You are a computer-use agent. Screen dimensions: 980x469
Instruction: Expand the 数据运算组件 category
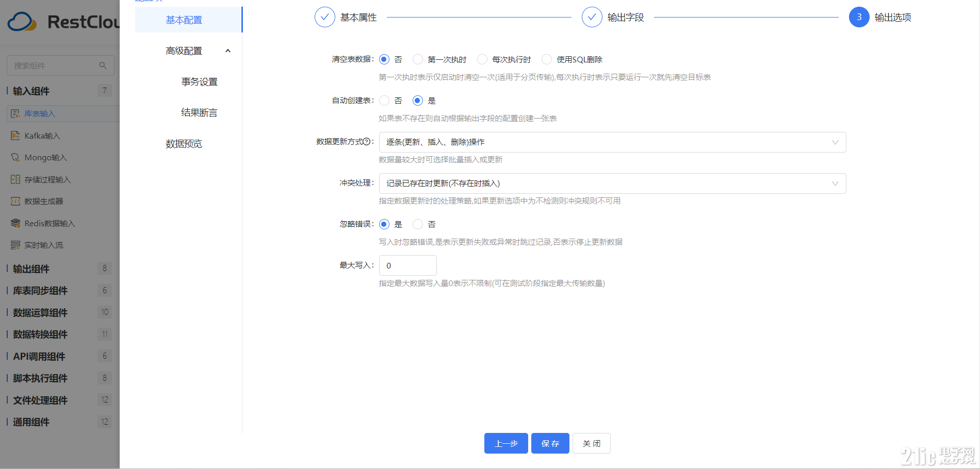pyautogui.click(x=40, y=313)
